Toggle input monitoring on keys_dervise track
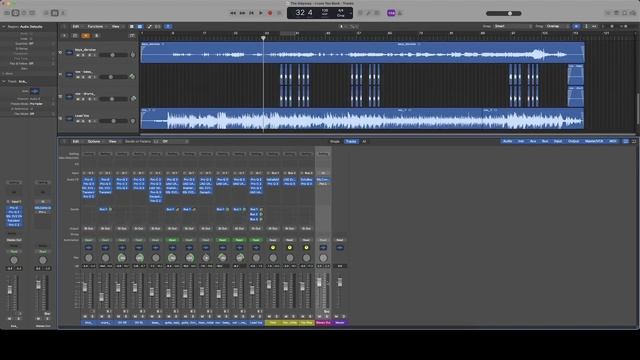This screenshot has width=640, height=360. coord(95,55)
